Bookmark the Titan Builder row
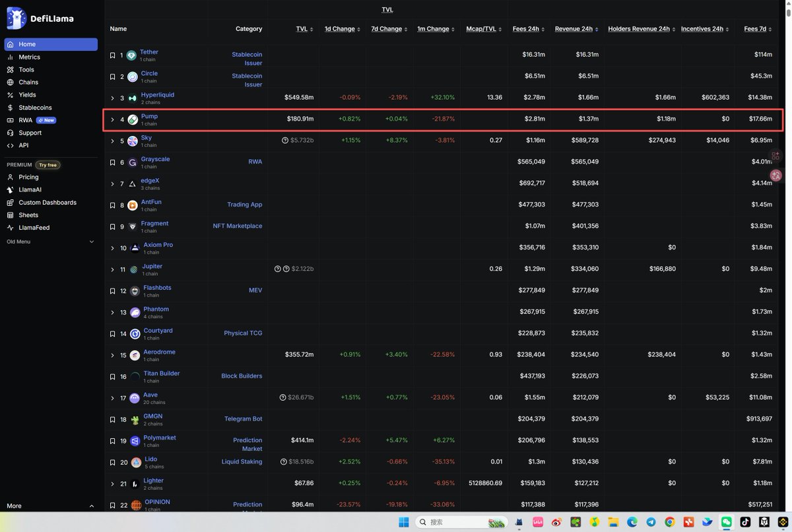 [x=112, y=377]
